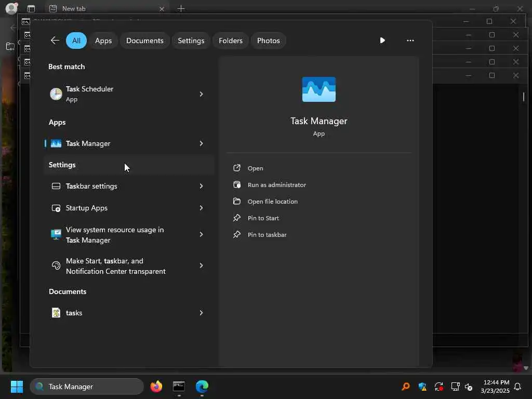Expand Task Manager details chevron

tap(201, 143)
